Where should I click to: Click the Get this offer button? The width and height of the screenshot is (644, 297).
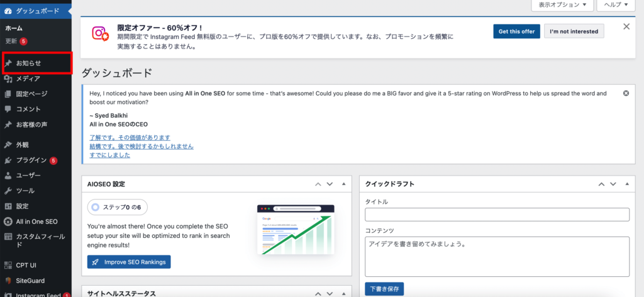coord(517,31)
